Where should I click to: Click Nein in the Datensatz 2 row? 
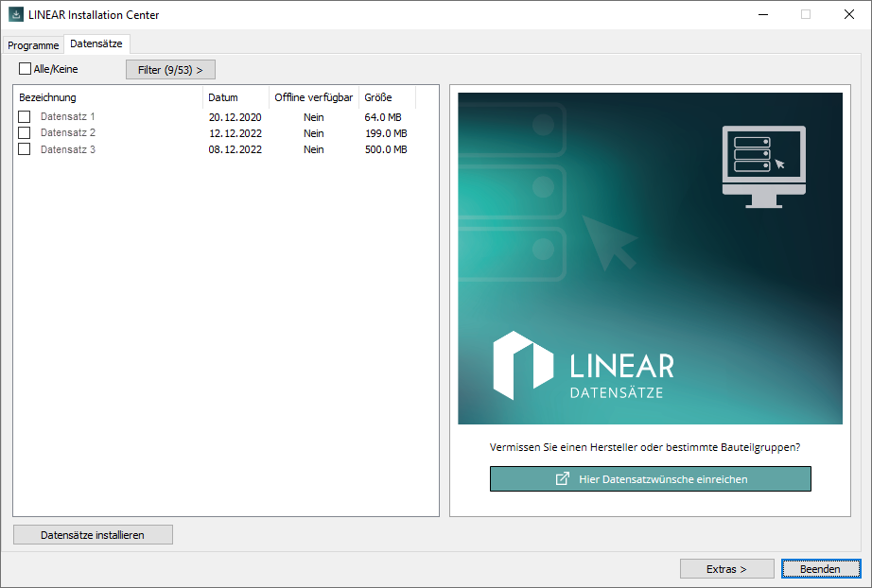click(314, 133)
